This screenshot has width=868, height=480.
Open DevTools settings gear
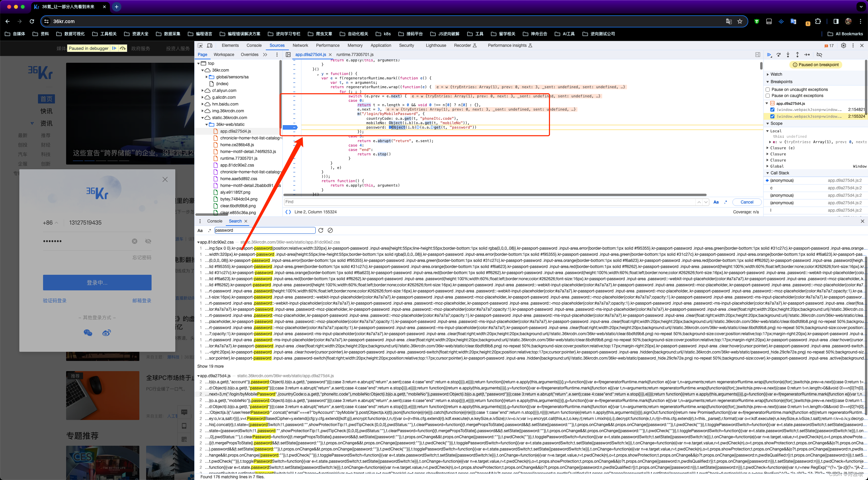coord(844,45)
